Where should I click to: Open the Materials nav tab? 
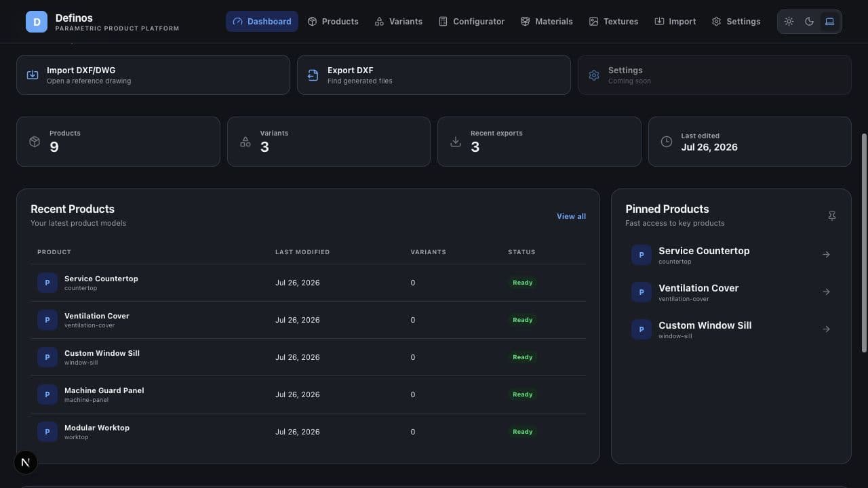pos(547,22)
